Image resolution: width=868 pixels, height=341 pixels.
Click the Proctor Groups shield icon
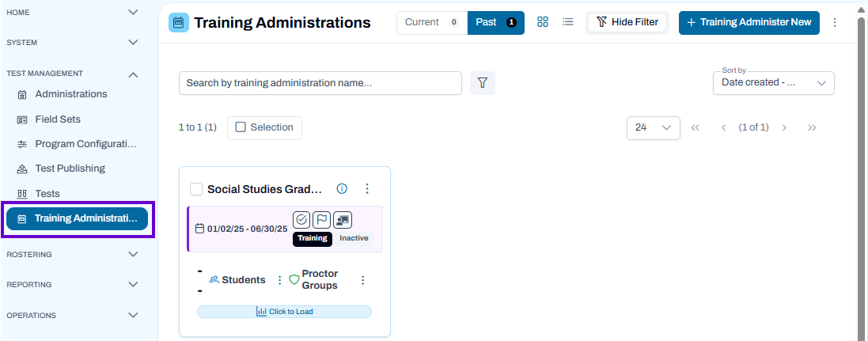[x=294, y=279]
